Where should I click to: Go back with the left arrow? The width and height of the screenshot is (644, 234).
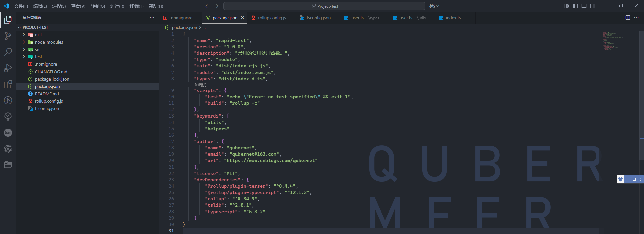(x=207, y=6)
